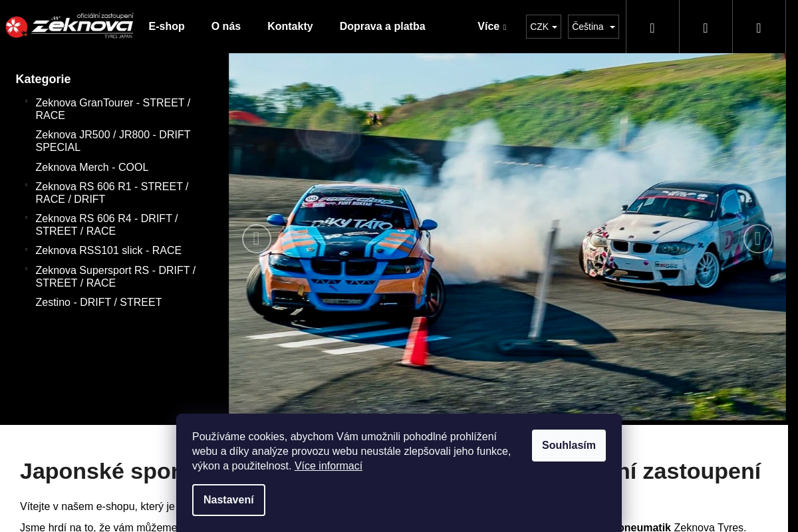The height and width of the screenshot is (532, 798).
Task: Click the Zeknova logo in the header
Action: tap(69, 27)
